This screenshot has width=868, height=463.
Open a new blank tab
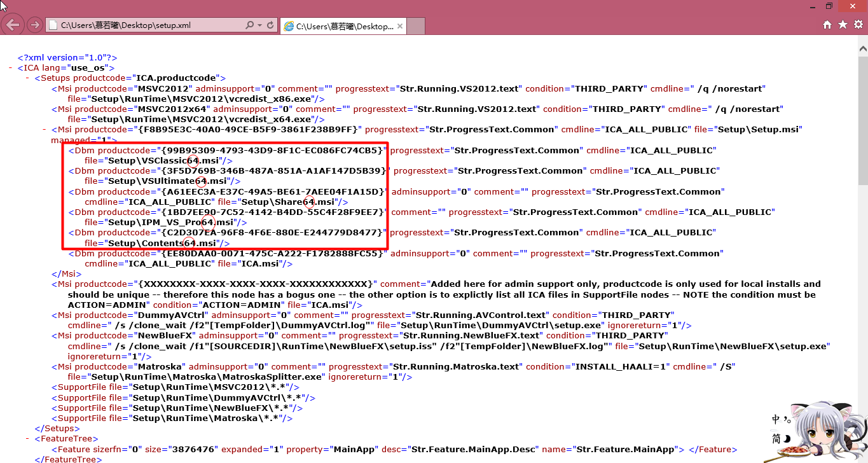coord(415,26)
